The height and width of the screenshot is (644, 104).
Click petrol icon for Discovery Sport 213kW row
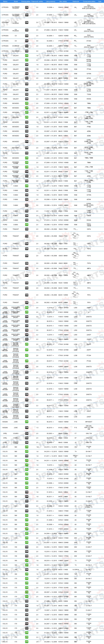pyautogui.click(x=27, y=312)
